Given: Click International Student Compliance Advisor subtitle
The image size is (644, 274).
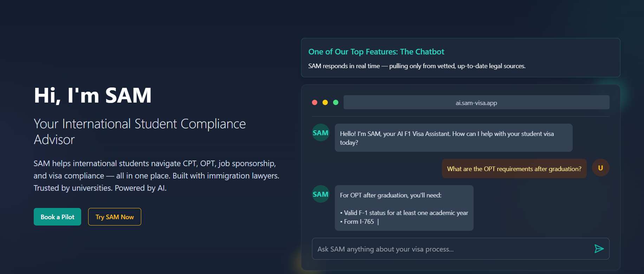Looking at the screenshot, I should tap(140, 131).
